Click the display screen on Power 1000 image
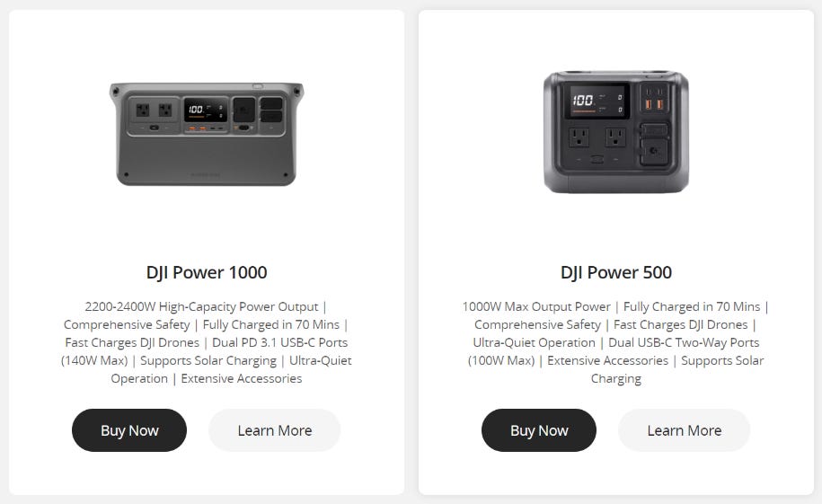 206,110
